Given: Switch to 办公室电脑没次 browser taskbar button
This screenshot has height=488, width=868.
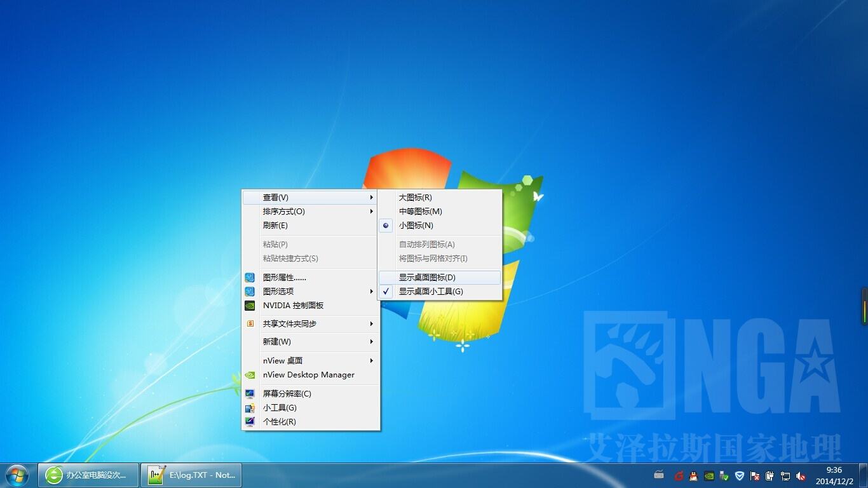Looking at the screenshot, I should pyautogui.click(x=88, y=475).
